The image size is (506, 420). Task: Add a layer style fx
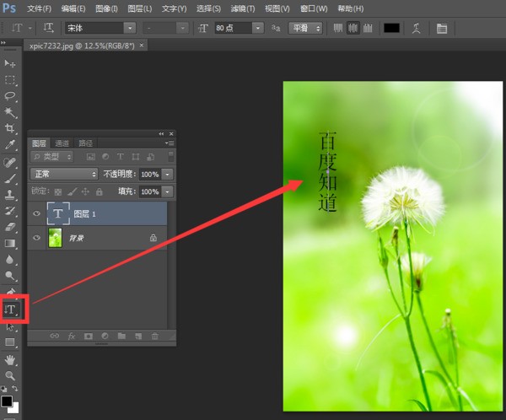[72, 336]
